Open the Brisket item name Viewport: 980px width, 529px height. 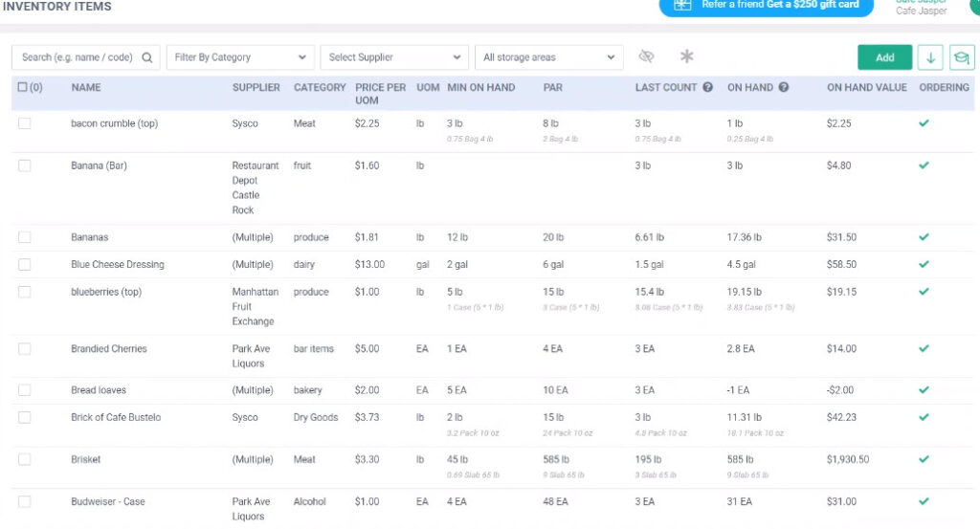click(x=85, y=459)
